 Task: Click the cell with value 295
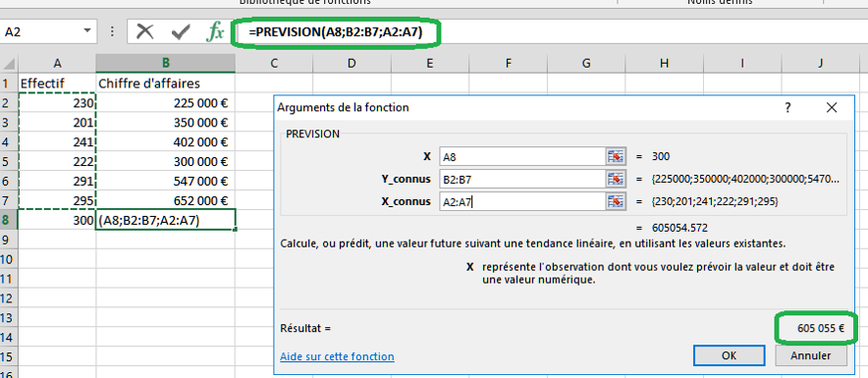pos(57,200)
